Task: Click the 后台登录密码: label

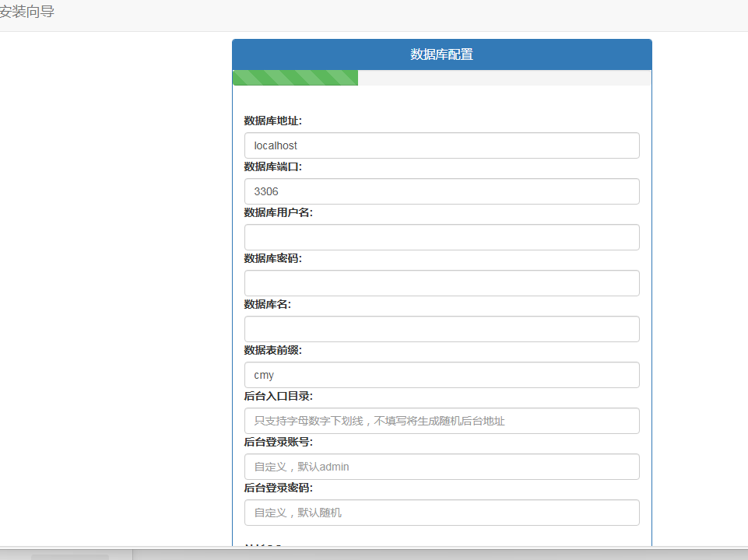Action: click(279, 488)
